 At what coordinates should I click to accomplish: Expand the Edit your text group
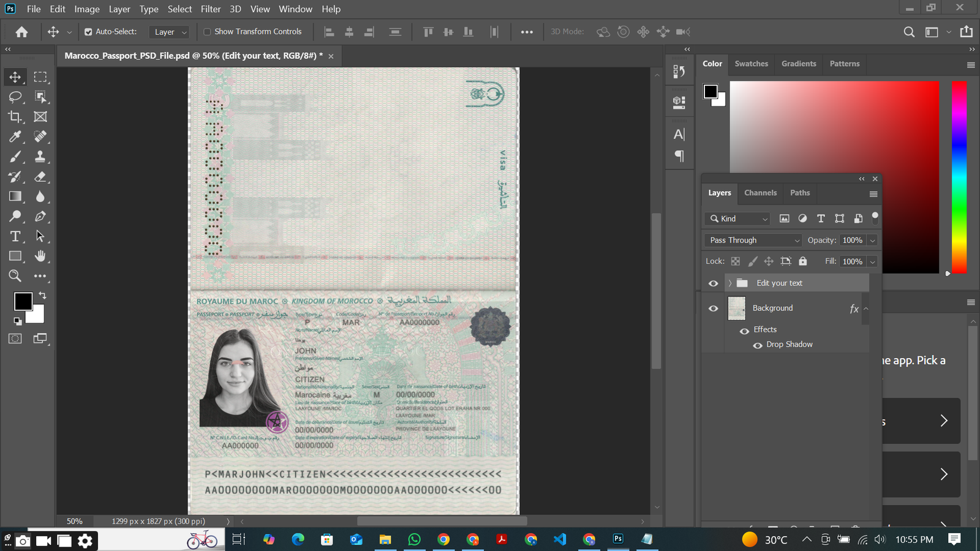[x=730, y=283]
